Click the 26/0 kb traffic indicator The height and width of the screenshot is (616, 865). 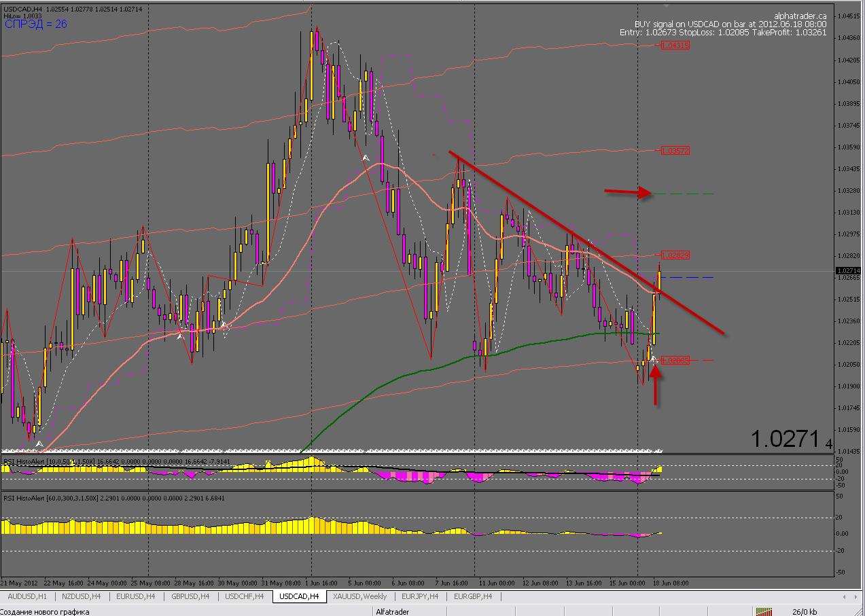tap(805, 611)
